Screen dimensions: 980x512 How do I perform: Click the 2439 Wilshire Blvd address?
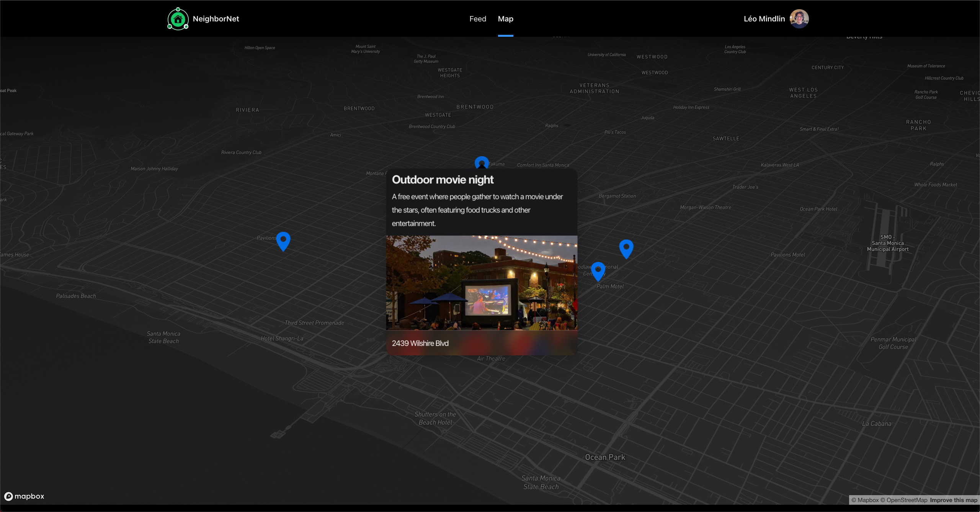pos(420,344)
